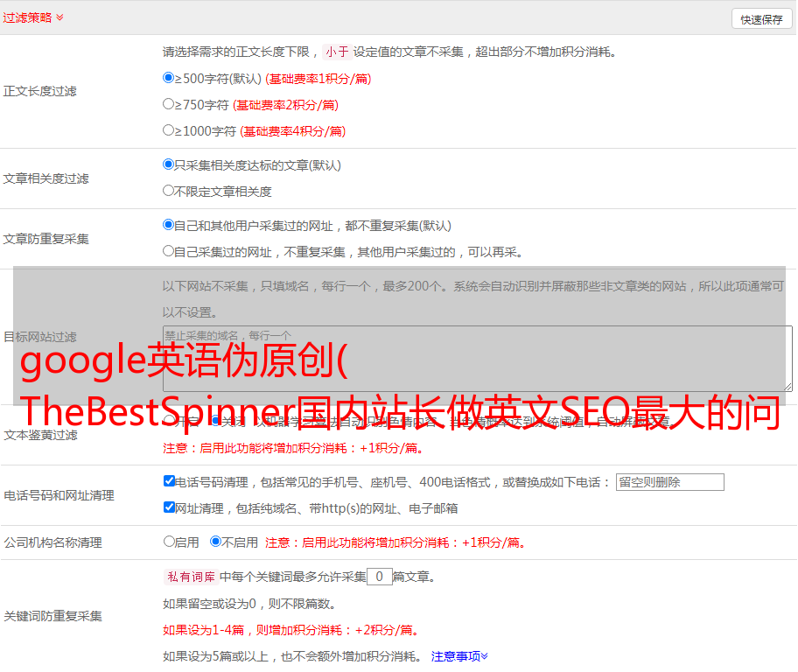The width and height of the screenshot is (798, 672).
Task: Click the 留空则删除 replacement phone field
Action: (669, 482)
